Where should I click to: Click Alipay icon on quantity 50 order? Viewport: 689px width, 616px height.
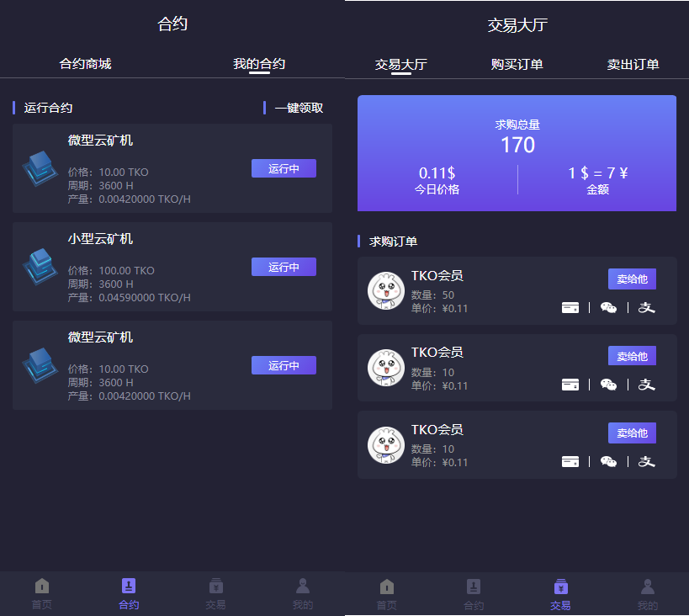pos(646,307)
